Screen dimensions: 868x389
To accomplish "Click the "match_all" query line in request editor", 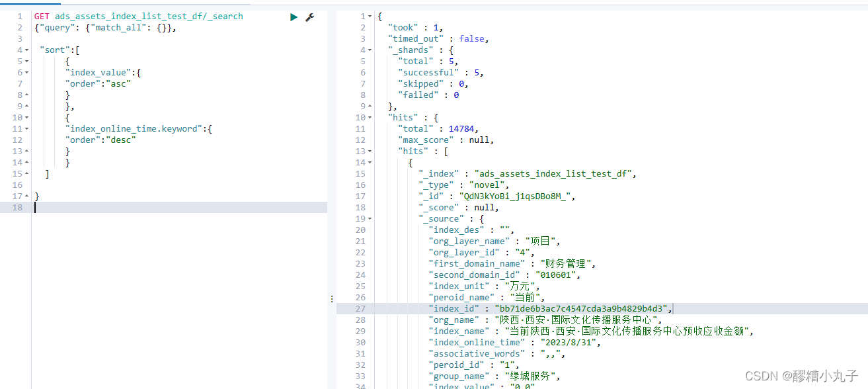I will coord(105,28).
